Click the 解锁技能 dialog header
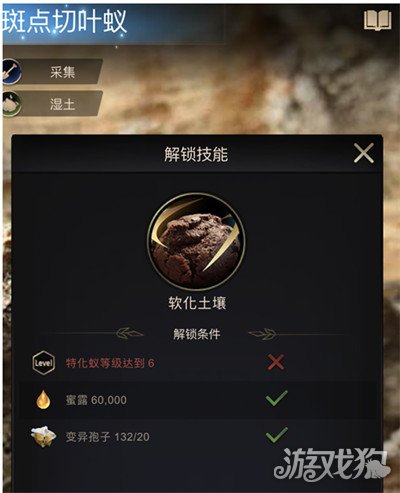This screenshot has height=493, width=400. click(196, 154)
